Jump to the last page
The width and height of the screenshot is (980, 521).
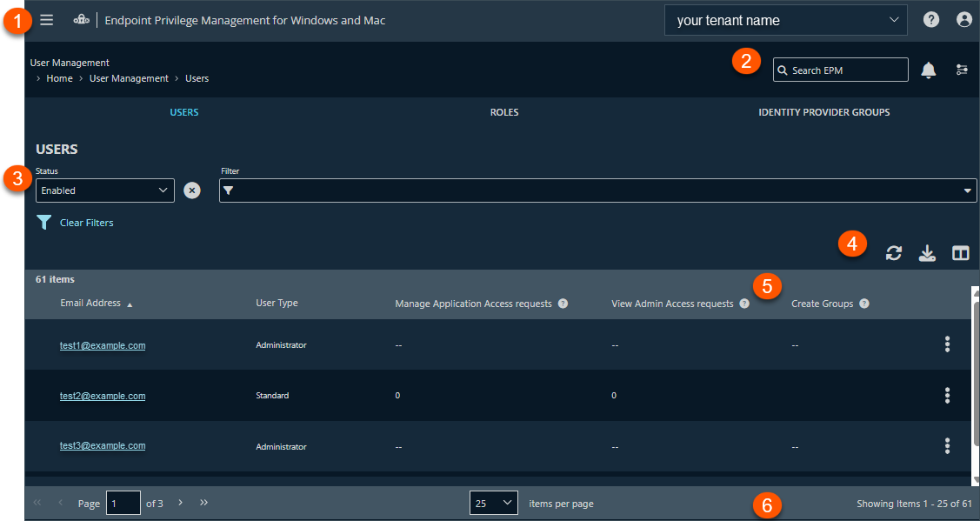click(x=203, y=502)
